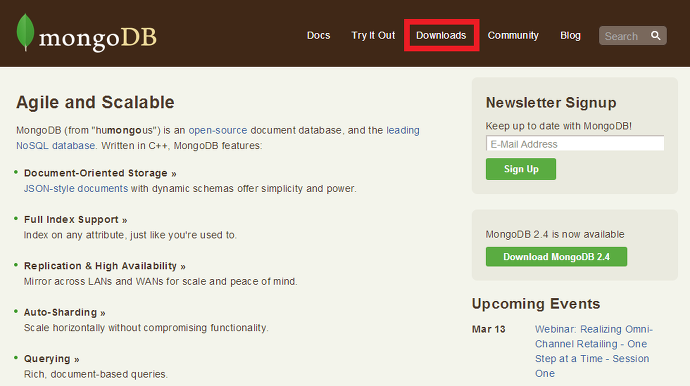Click the Mar 13 event date
The image size is (690, 386).
click(488, 329)
